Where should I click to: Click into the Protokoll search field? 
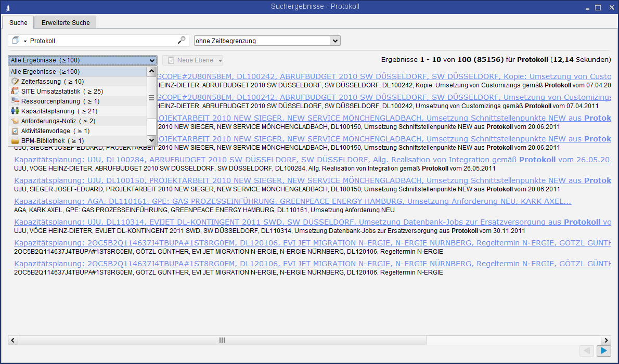click(x=101, y=41)
